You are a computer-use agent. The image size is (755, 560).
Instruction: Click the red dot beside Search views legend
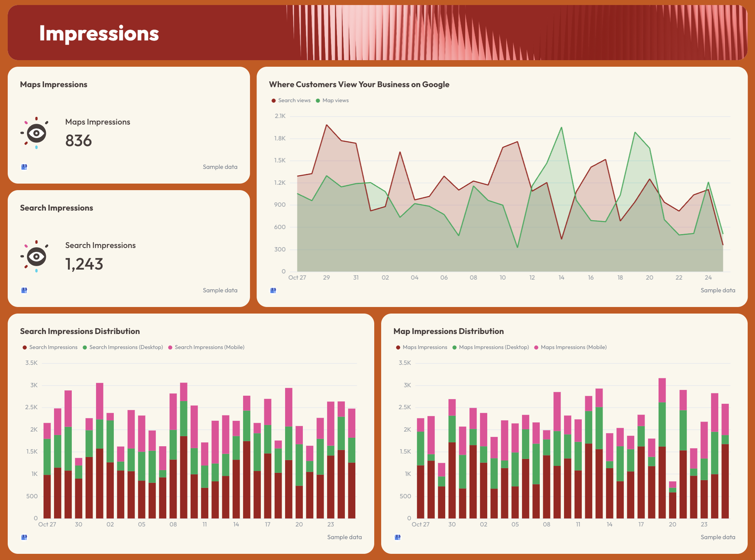coord(273,100)
